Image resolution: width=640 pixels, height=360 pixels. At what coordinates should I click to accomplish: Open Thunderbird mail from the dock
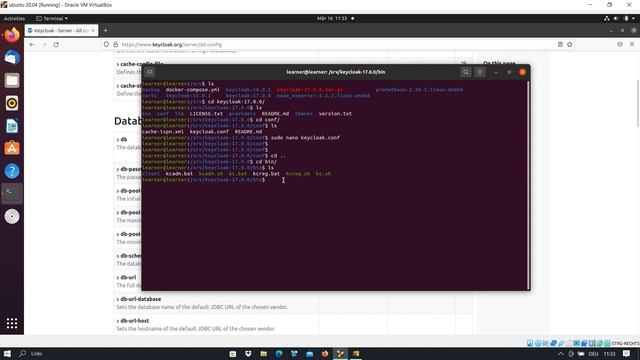pos(12,58)
